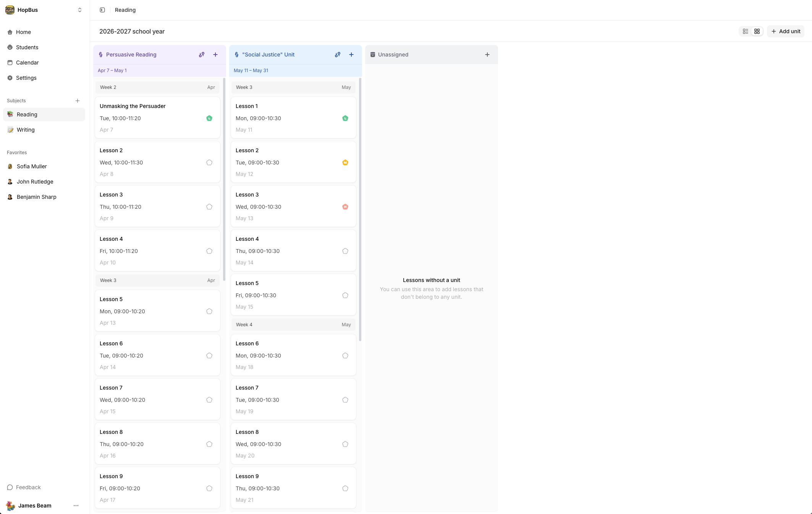Screen dimensions: 812x514
Task: Add a lesson to Persuasive Reading unit
Action: click(215, 55)
